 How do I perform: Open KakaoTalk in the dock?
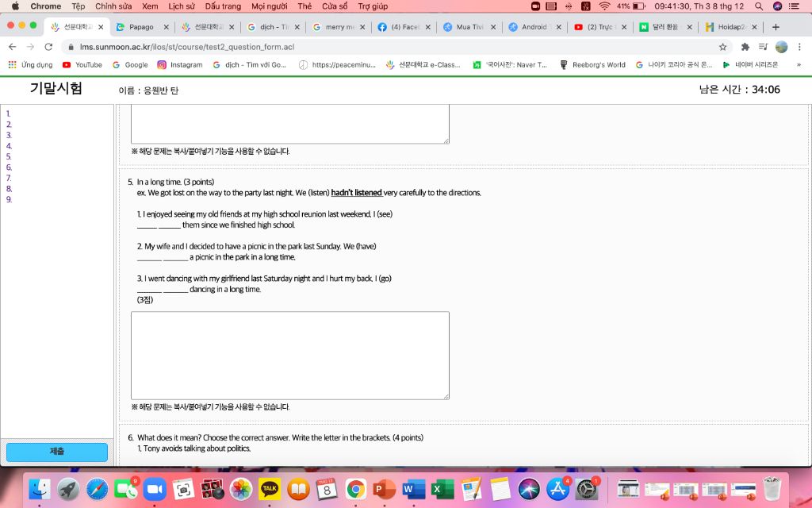[270, 489]
